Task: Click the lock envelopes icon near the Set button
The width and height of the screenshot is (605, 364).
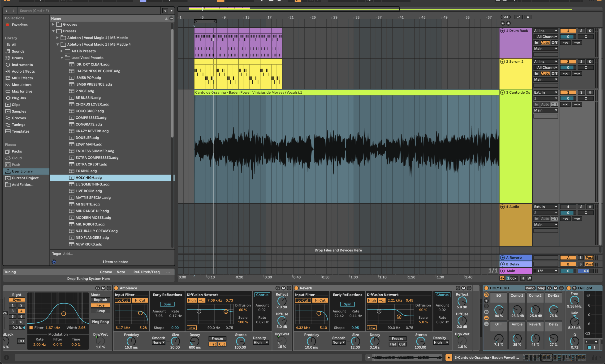Action: pyautogui.click(x=528, y=17)
